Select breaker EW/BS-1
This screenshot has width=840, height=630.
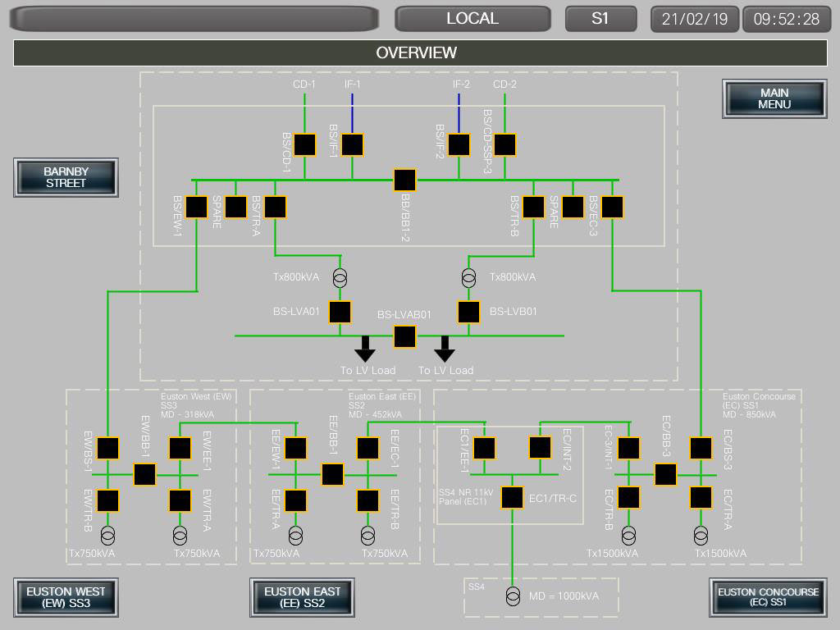click(x=107, y=449)
